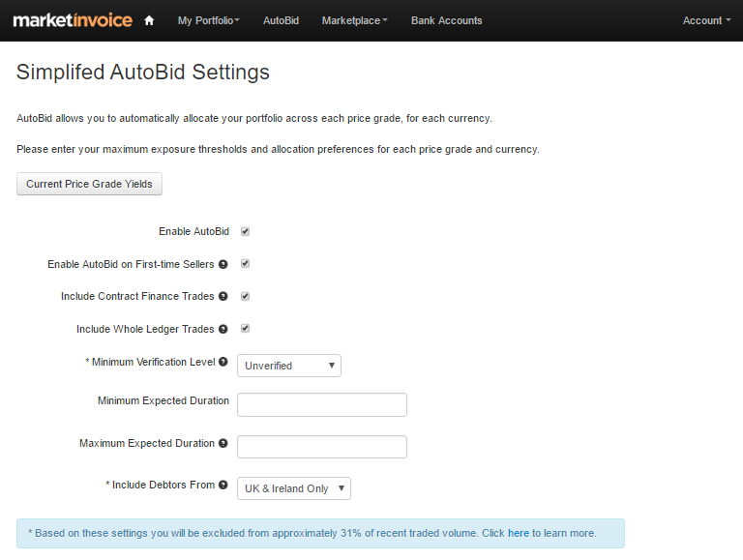Help icon beside Minimum Verification Level
The height and width of the screenshot is (560, 743).
pos(223,363)
